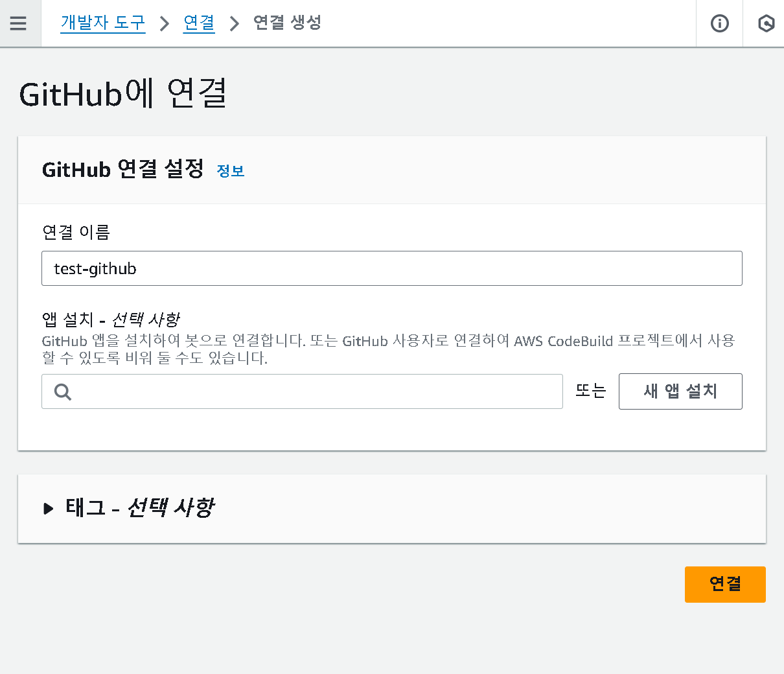Click the 연결 이름 label

(x=76, y=232)
